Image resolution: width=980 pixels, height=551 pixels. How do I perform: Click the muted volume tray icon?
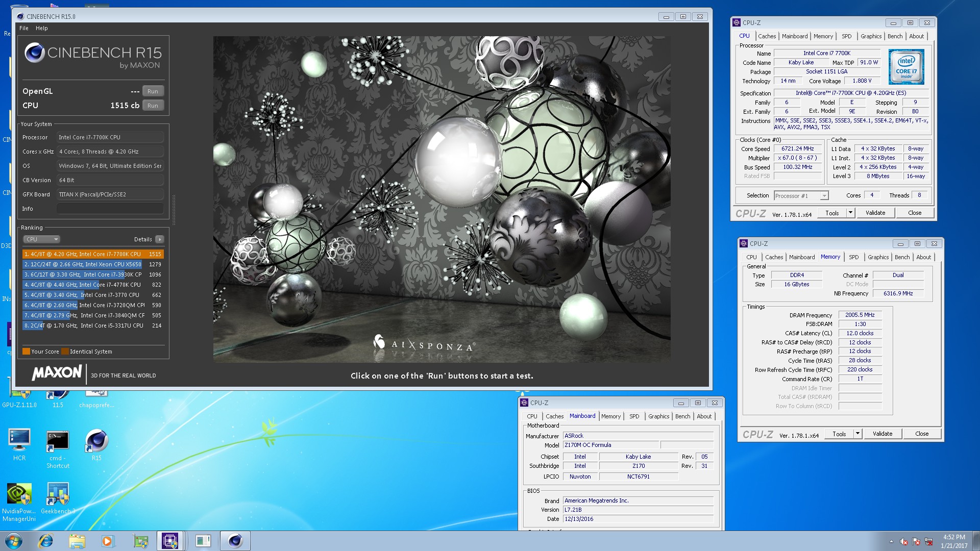[x=903, y=541]
